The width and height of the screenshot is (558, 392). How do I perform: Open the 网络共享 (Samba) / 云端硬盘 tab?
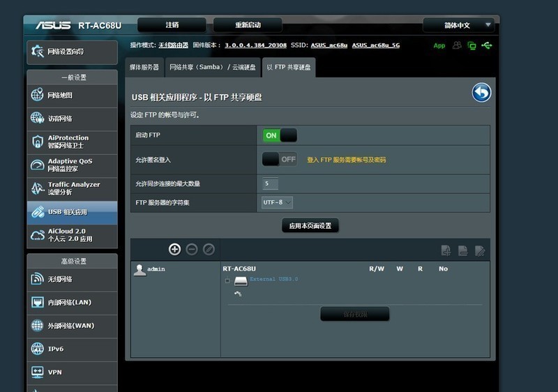[213, 68]
